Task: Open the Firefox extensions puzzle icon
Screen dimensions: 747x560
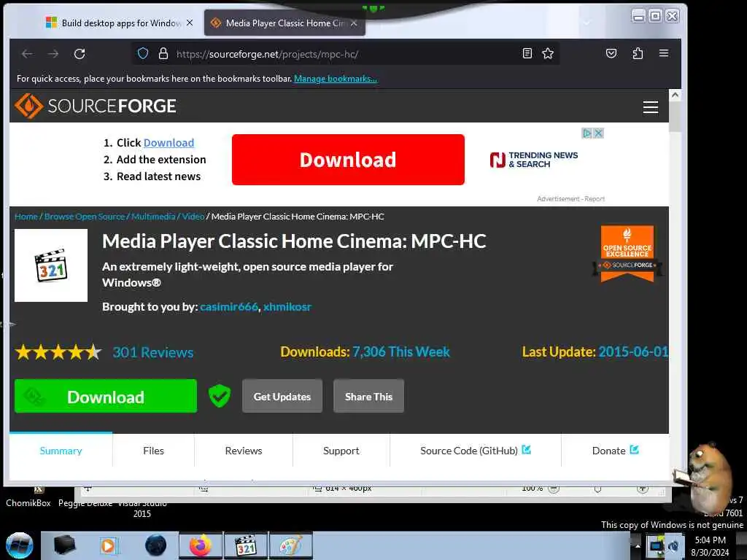Action: [638, 53]
